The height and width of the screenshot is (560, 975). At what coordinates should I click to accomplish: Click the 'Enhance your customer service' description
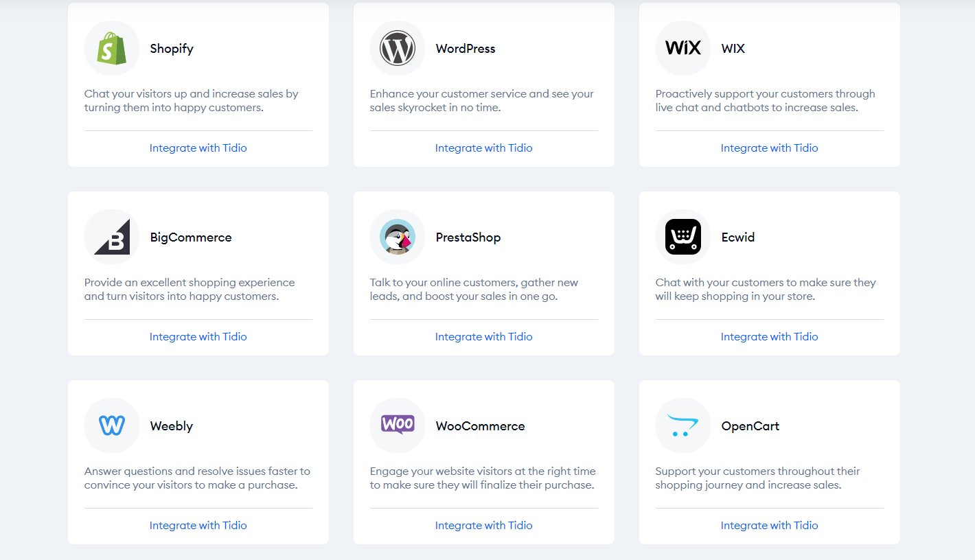coord(482,100)
